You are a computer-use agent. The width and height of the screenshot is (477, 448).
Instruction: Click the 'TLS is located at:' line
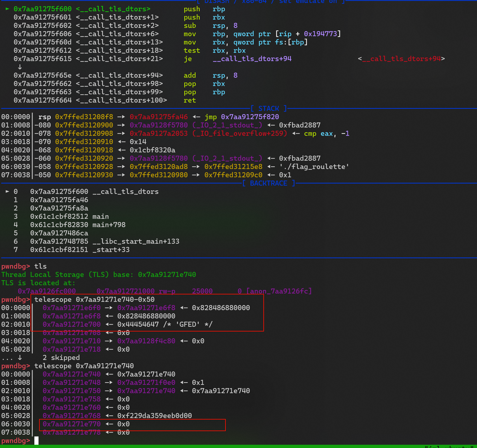pyautogui.click(x=39, y=283)
